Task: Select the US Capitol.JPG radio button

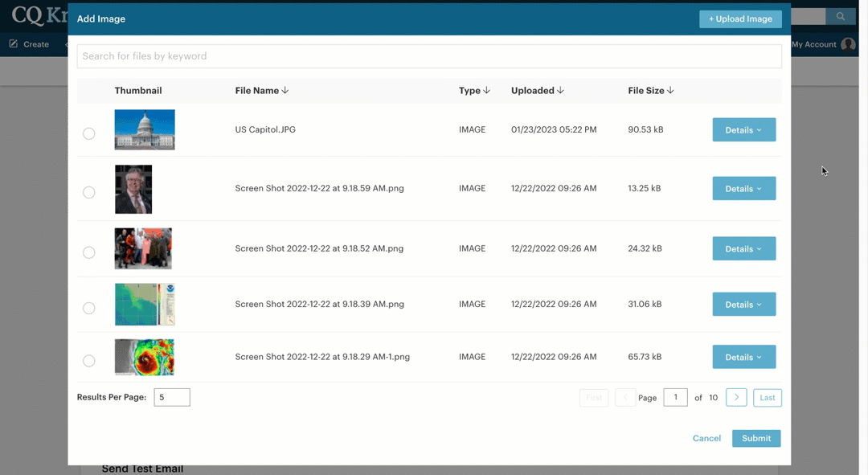Action: (x=89, y=133)
